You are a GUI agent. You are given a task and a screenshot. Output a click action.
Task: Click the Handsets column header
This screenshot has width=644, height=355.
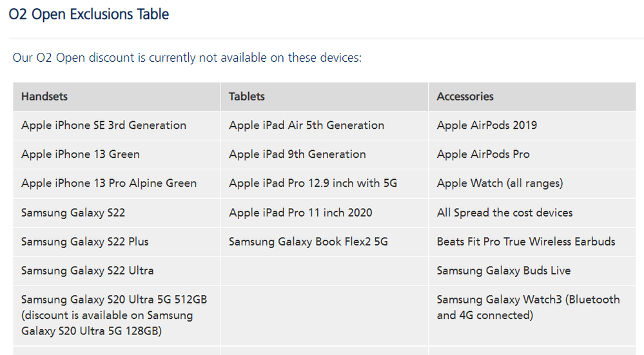(44, 97)
